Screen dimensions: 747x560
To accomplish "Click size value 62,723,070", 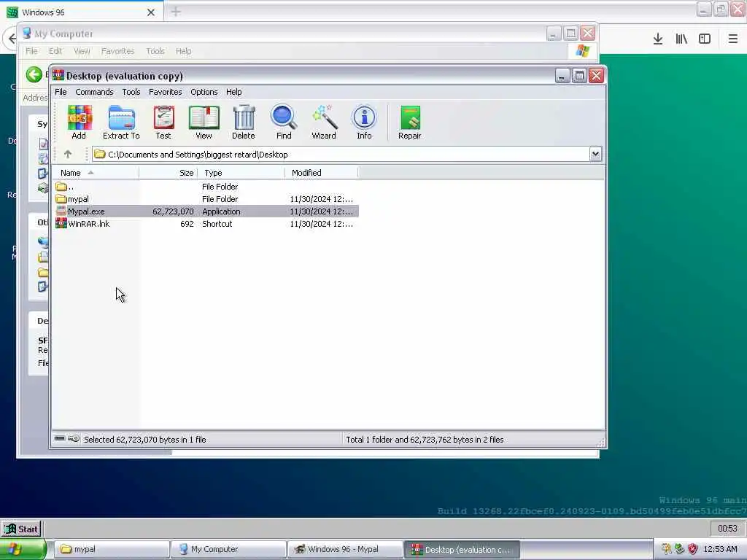I will pos(173,211).
